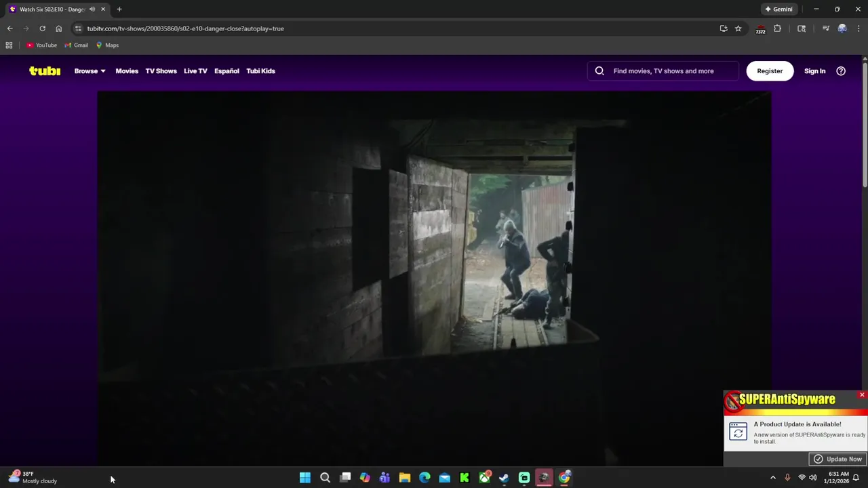
Task: Open the notifications bell icon
Action: tap(856, 478)
